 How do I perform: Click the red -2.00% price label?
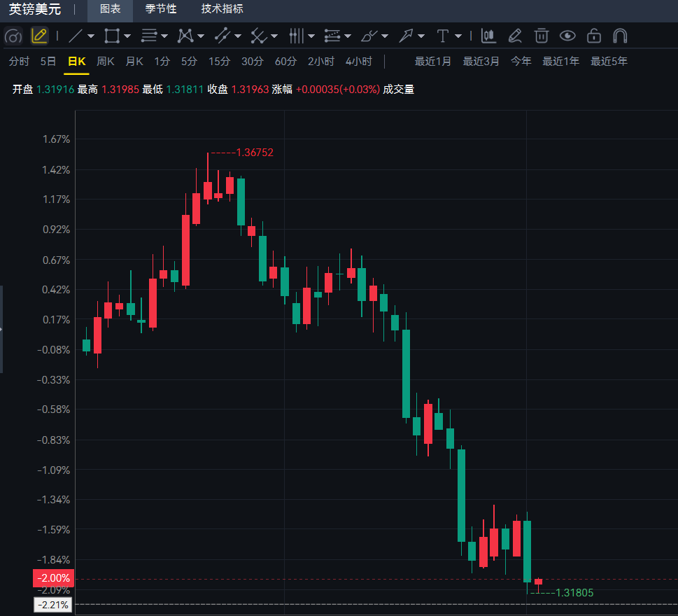coord(54,578)
